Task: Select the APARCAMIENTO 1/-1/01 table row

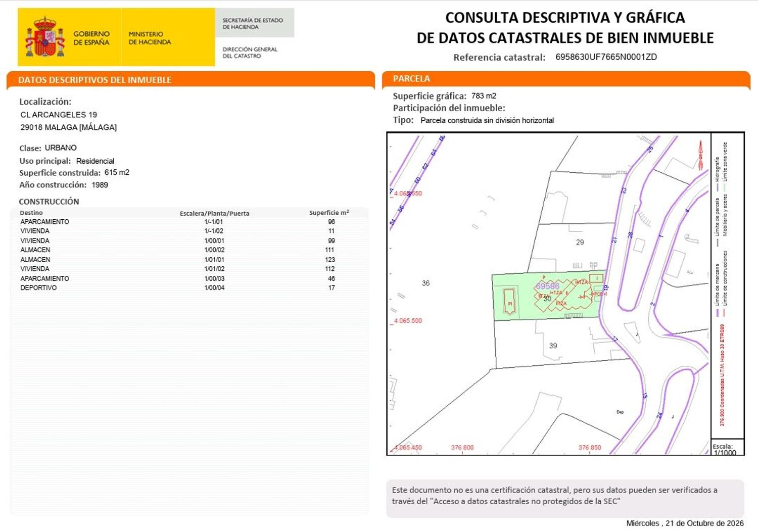Action: (x=189, y=222)
